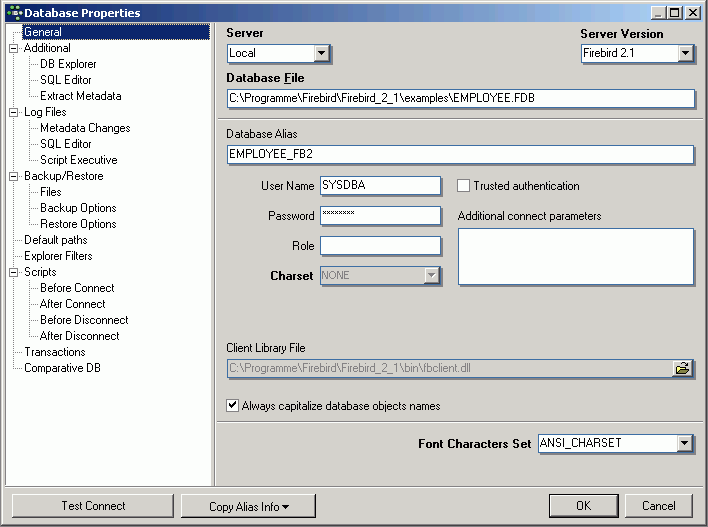Collapse the Log Files tree node

pyautogui.click(x=14, y=112)
